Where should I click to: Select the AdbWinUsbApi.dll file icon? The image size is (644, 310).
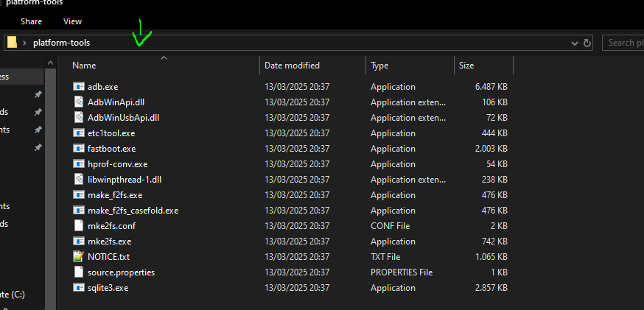pyautogui.click(x=78, y=117)
